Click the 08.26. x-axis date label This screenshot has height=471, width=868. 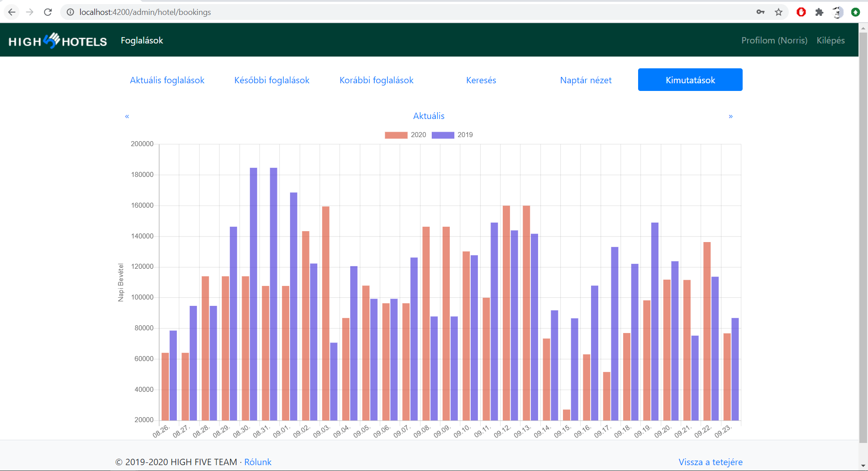(x=162, y=431)
